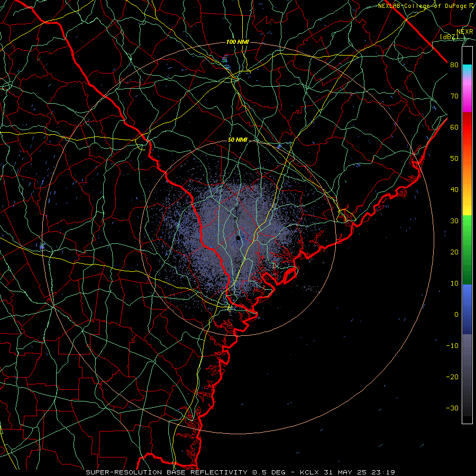Click the black radar site dot at center

click(238, 237)
